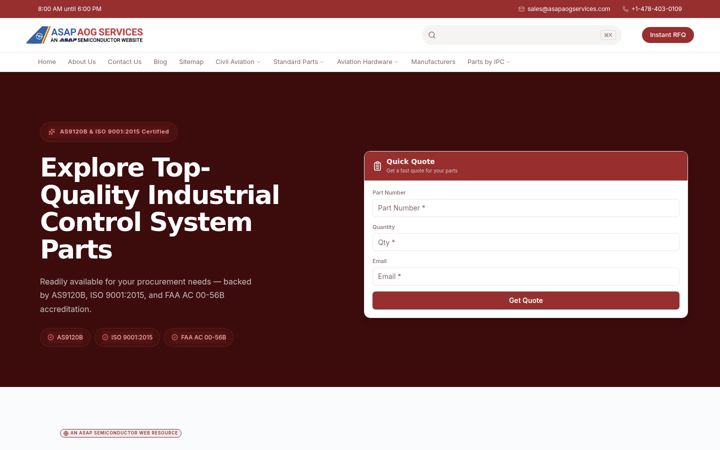The height and width of the screenshot is (450, 720).
Task: Click the Quick Quote header title
Action: point(411,162)
